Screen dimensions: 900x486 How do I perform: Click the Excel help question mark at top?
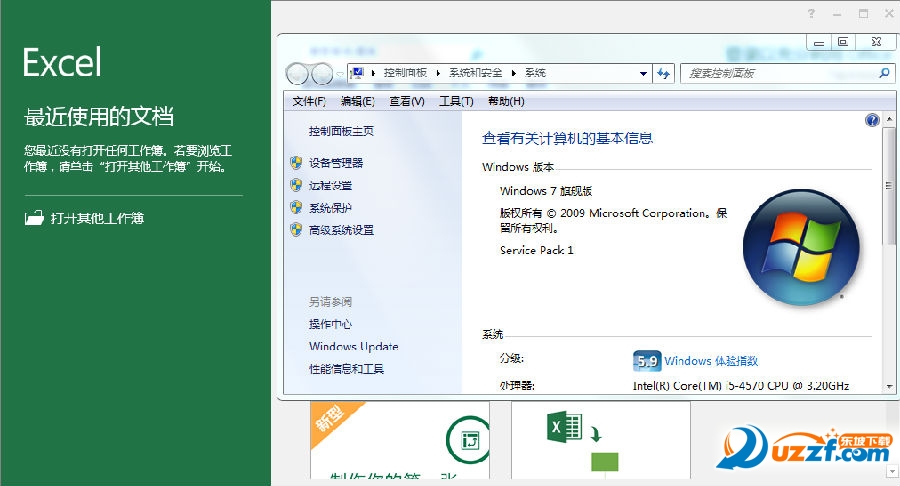pyautogui.click(x=811, y=13)
